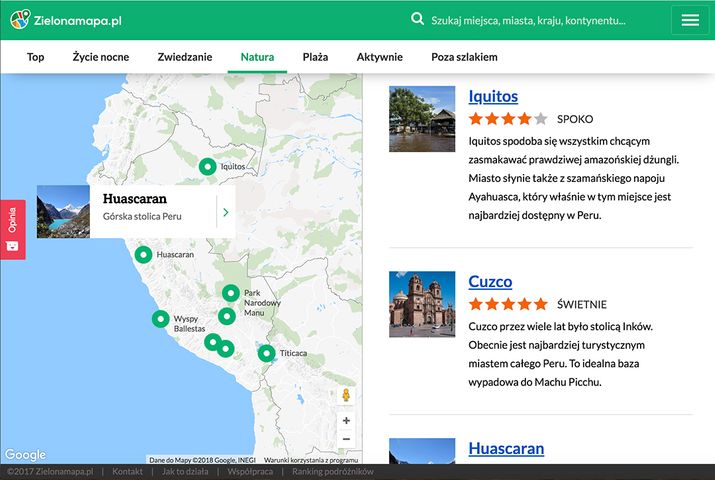Click the Zielonamapa.pl logo

(65, 20)
